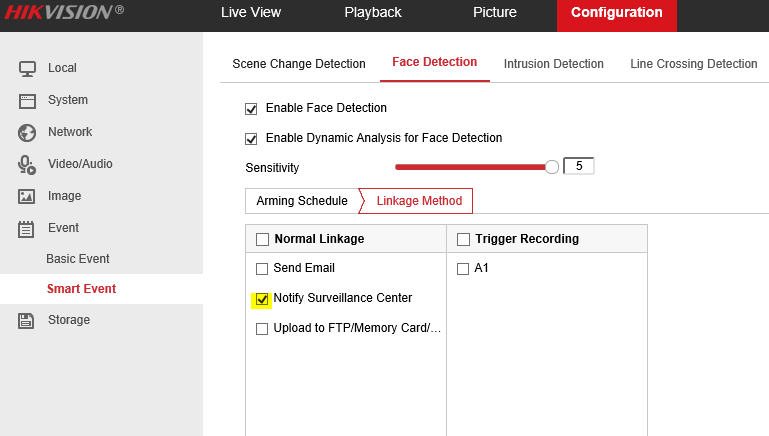Switch to Intrusion Detection tab
This screenshot has height=436, width=769.
(x=553, y=64)
